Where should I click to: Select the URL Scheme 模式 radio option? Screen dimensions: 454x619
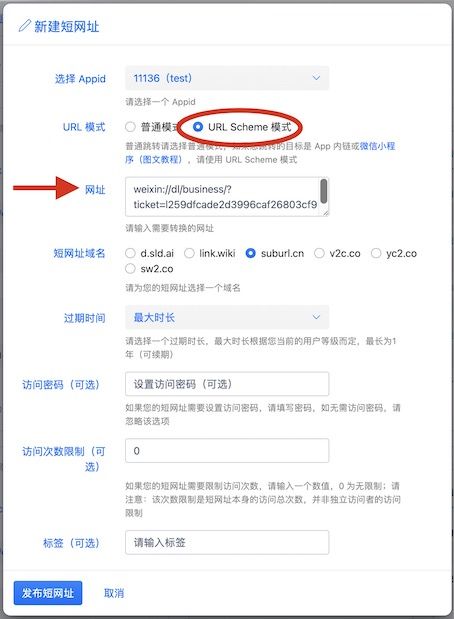(198, 127)
